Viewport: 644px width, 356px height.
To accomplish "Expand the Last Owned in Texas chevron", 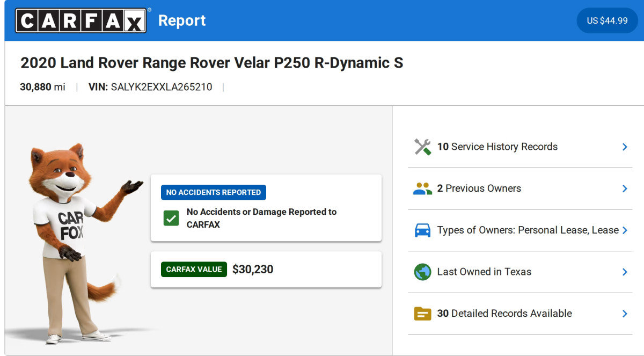I will (x=625, y=272).
